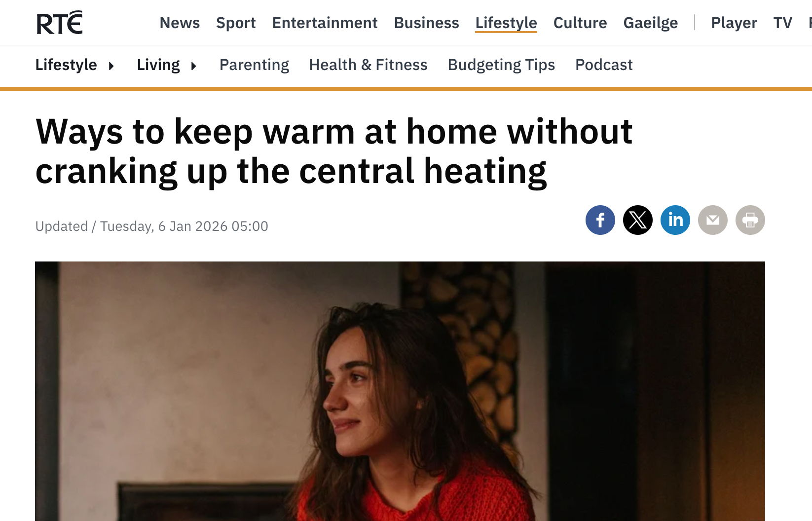Screen dimensions: 812x521
Task: Click the RTÉ logo
Action: point(60,23)
